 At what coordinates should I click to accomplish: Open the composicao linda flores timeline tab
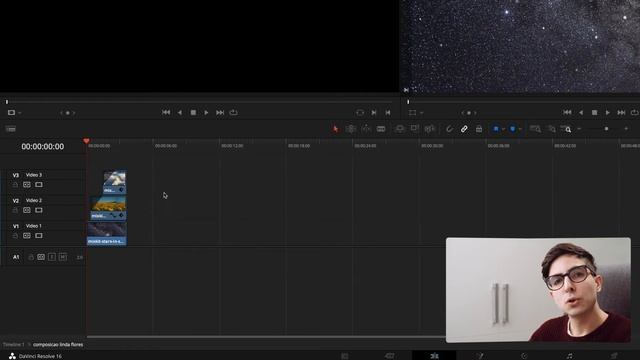[58, 344]
